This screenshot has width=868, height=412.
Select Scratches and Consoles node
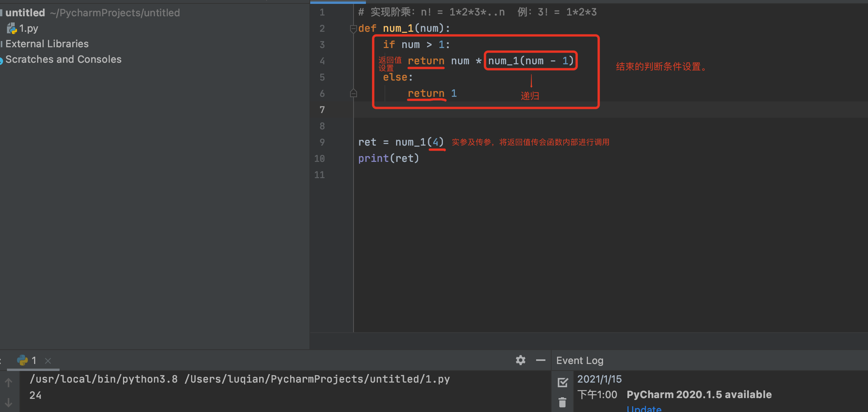tap(63, 59)
